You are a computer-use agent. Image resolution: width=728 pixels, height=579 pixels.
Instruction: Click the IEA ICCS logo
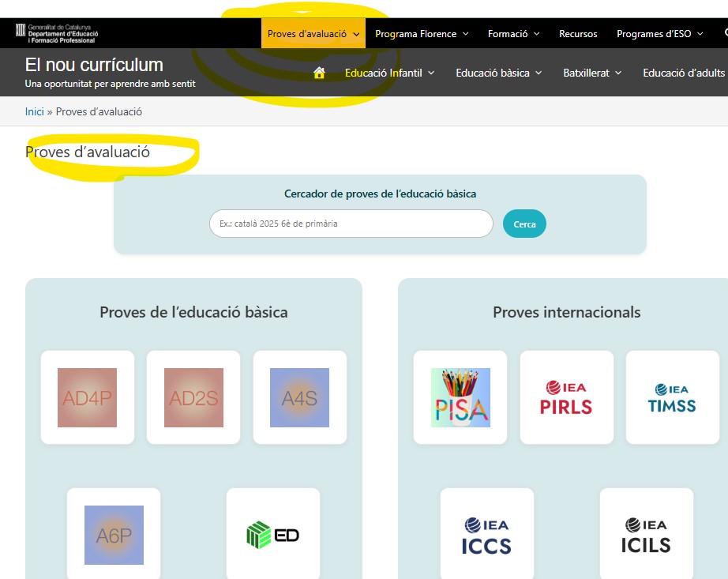(486, 535)
